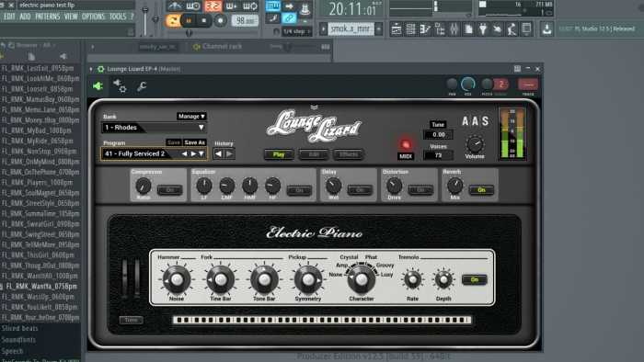Open the TOOLS menu
This screenshot has height=362, width=644.
coord(118,17)
